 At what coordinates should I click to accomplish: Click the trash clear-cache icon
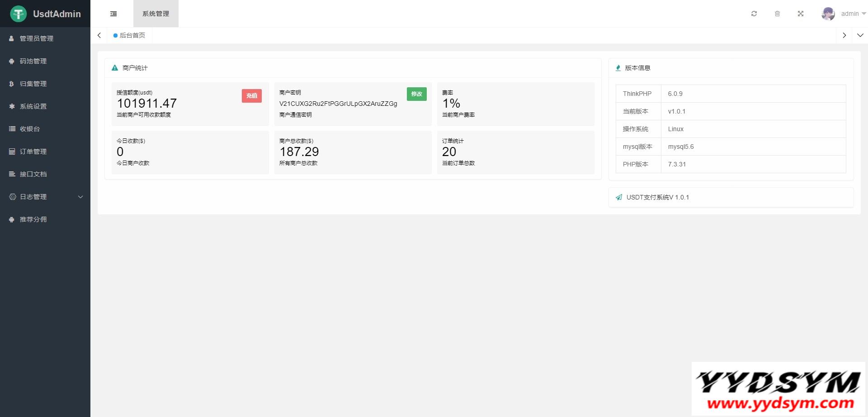tap(777, 14)
